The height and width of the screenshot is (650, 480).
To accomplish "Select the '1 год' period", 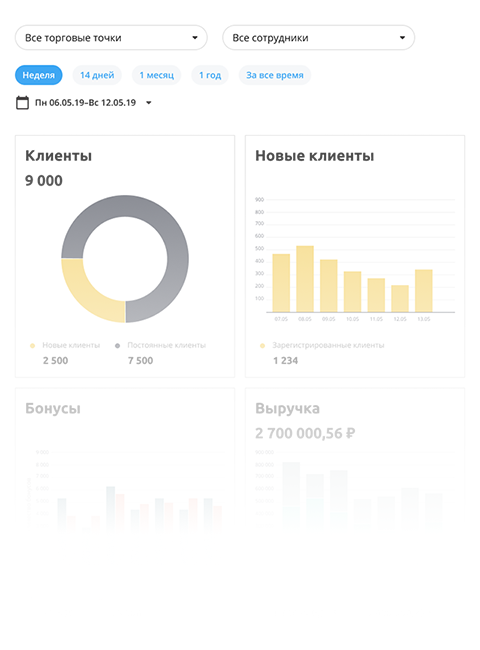I will (210, 75).
